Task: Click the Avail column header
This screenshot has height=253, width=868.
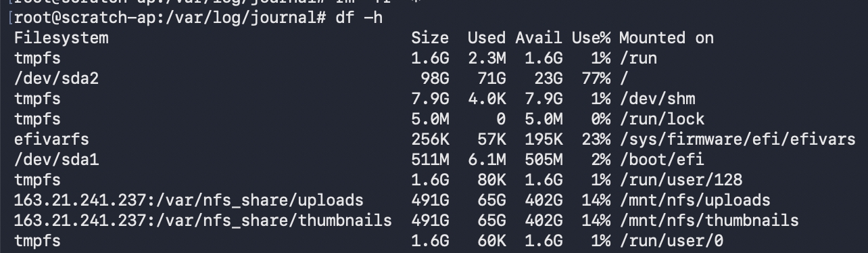Action: [538, 38]
